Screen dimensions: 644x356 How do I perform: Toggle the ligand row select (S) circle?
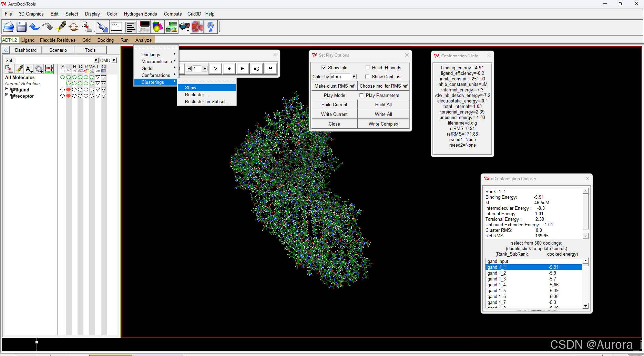(x=62, y=90)
